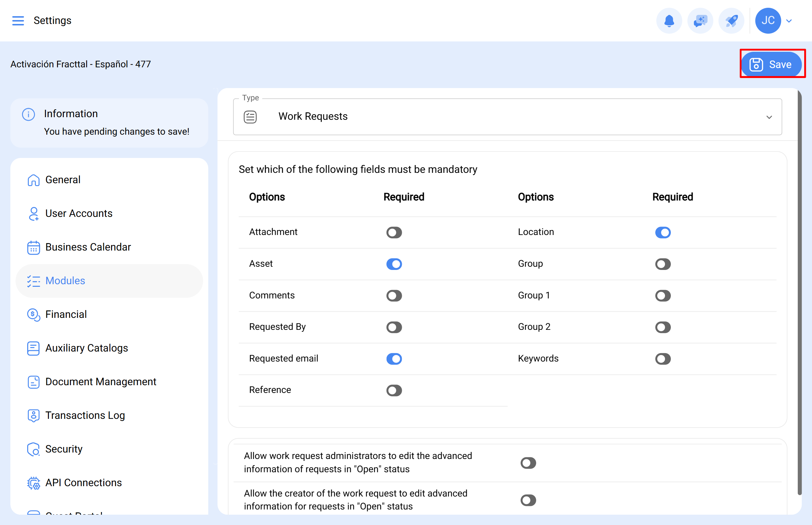
Task: Disable the Asset required toggle
Action: [394, 264]
